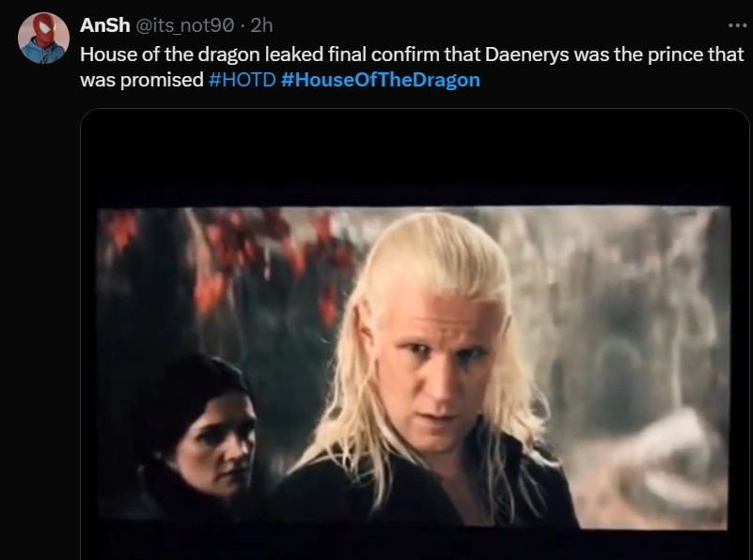Open the #HouseOfTheDragon hashtag

click(x=381, y=80)
